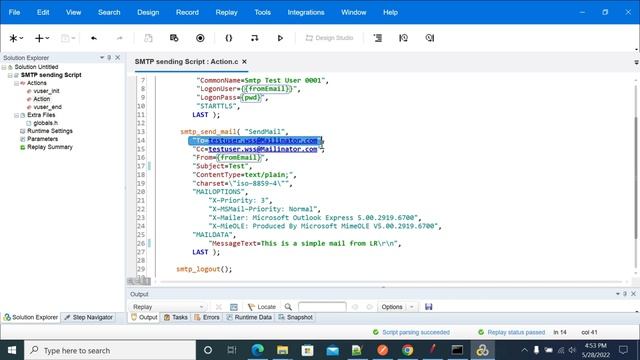Click the Undo arrow in the toolbar
640x360 pixels.
94,38
